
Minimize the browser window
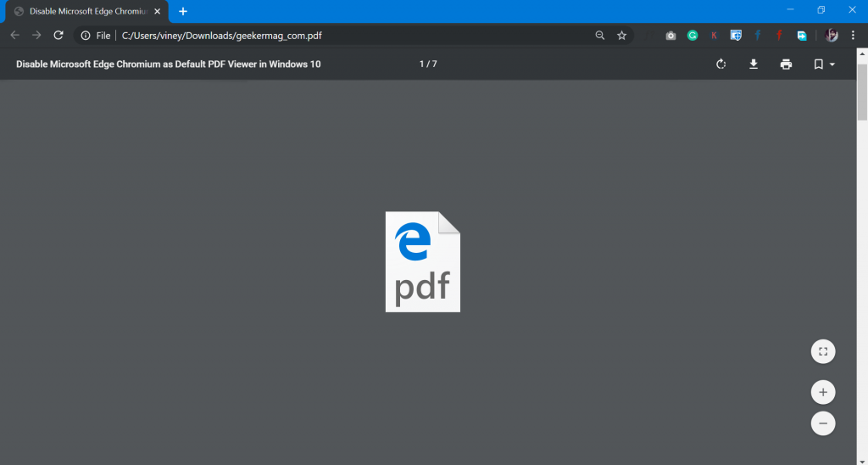coord(791,10)
